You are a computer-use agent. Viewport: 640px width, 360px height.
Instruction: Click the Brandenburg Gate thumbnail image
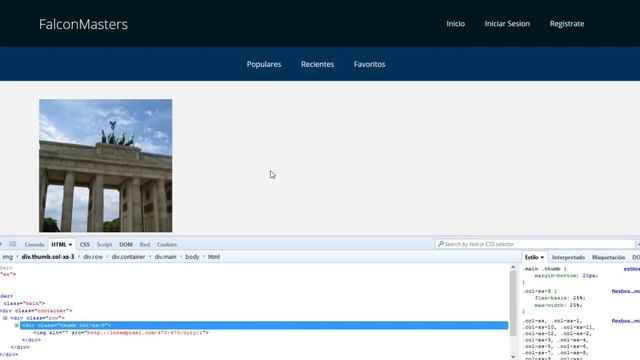click(x=106, y=166)
